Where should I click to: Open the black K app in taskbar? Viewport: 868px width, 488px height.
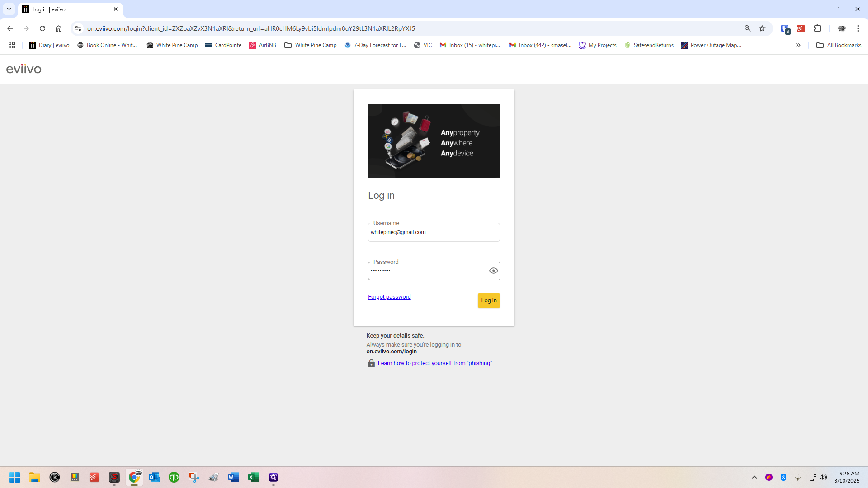pos(55,477)
